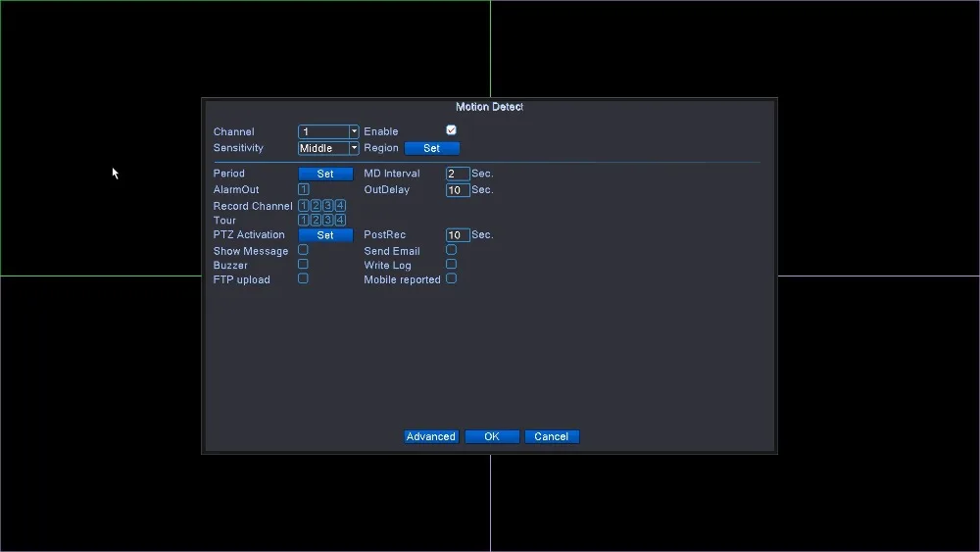Toggle Record Channel 1 box
The height and width of the screenshot is (552, 980).
[x=304, y=205]
